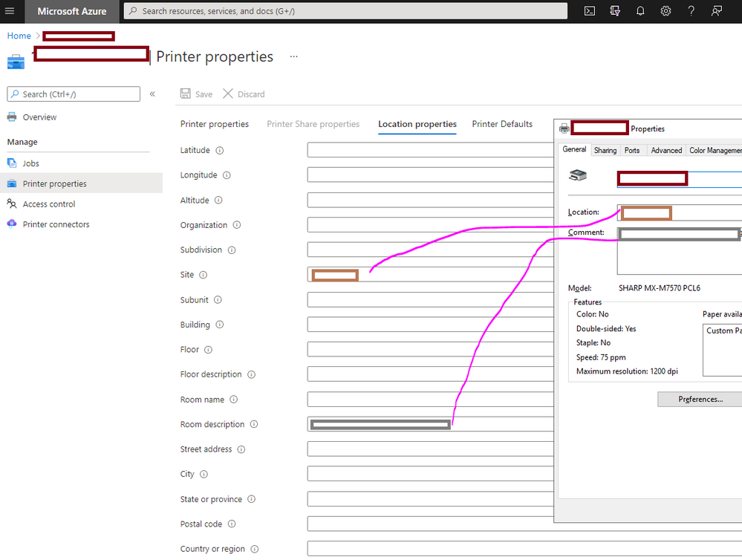Open Azure notifications bell
The height and width of the screenshot is (560, 742).
[x=640, y=11]
